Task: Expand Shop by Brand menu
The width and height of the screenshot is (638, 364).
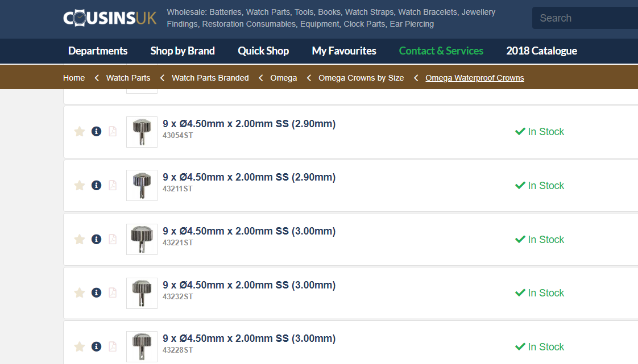Action: click(183, 51)
